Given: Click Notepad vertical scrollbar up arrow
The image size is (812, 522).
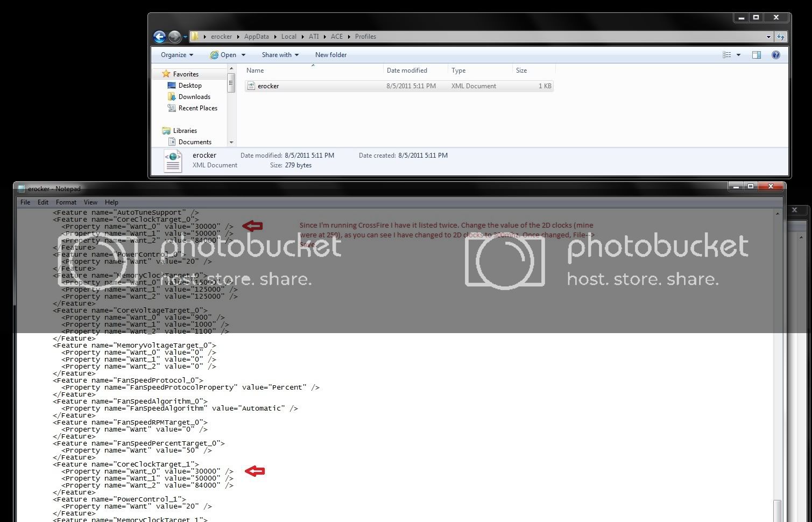Looking at the screenshot, I should pos(778,214).
